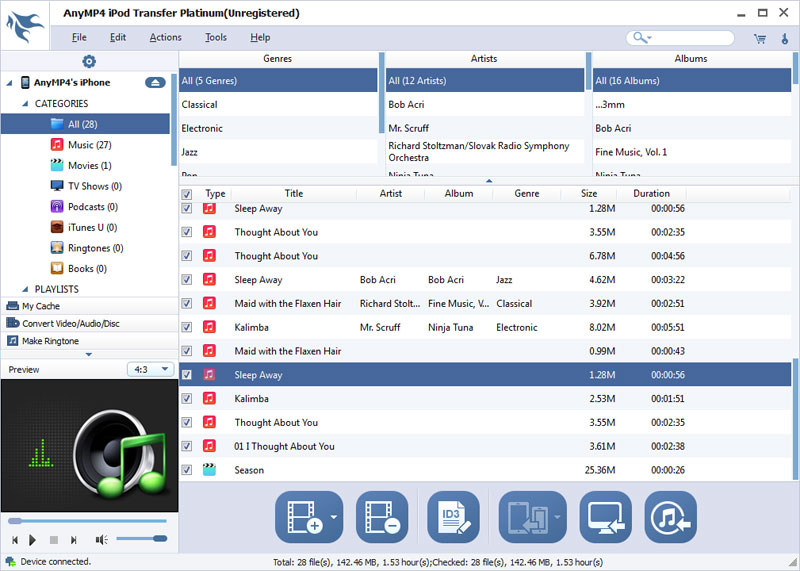The width and height of the screenshot is (800, 571).
Task: Uncheck the 01 I Thought About You checkbox
Action: pos(187,446)
